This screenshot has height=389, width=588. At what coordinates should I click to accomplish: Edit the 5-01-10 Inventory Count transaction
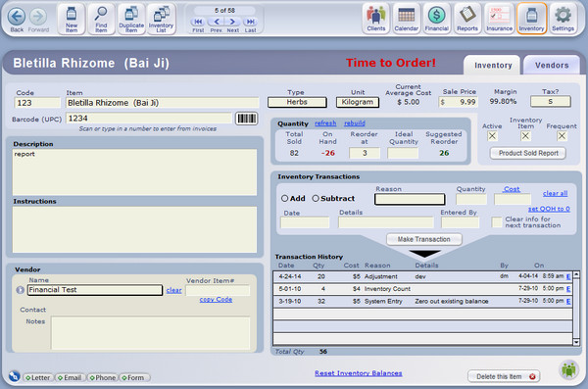pyautogui.click(x=568, y=289)
